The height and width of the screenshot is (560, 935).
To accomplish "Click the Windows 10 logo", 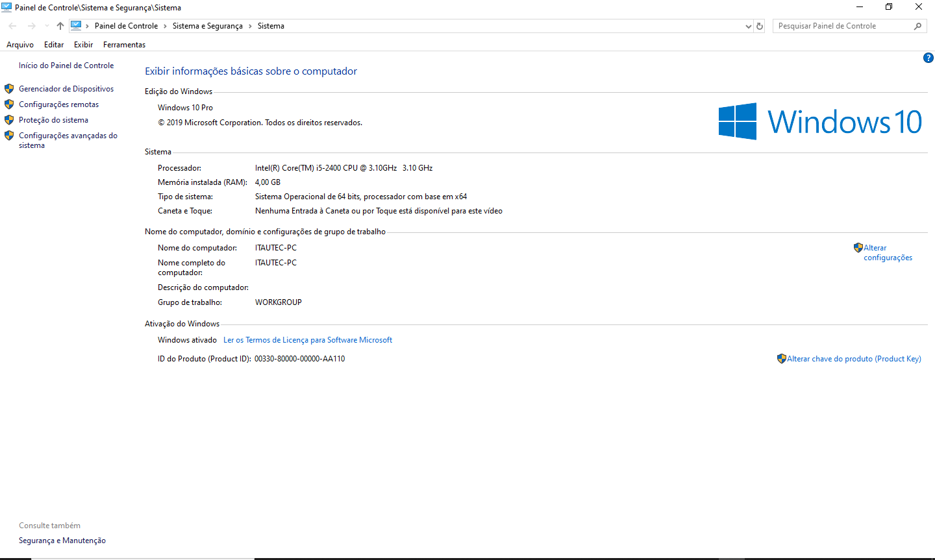I will click(x=820, y=121).
